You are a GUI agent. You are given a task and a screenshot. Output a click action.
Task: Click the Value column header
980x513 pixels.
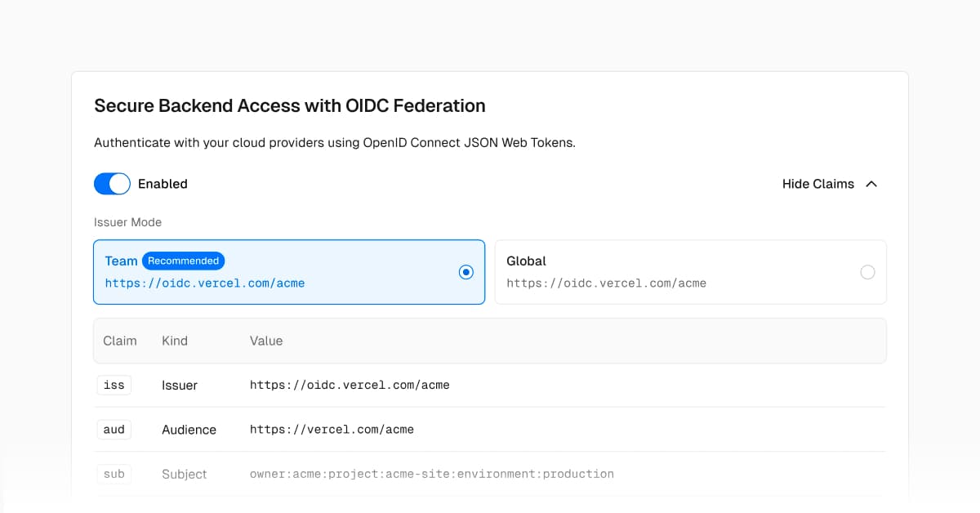click(266, 341)
